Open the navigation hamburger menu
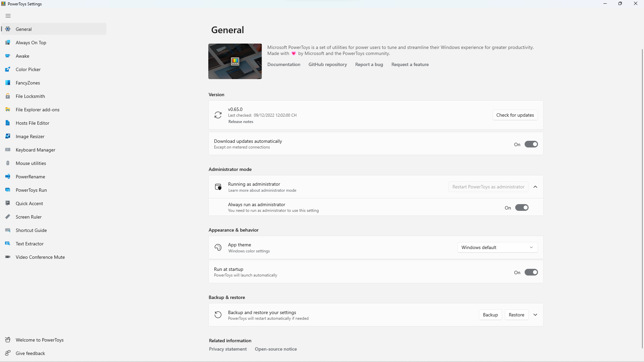644x362 pixels. 8,16
